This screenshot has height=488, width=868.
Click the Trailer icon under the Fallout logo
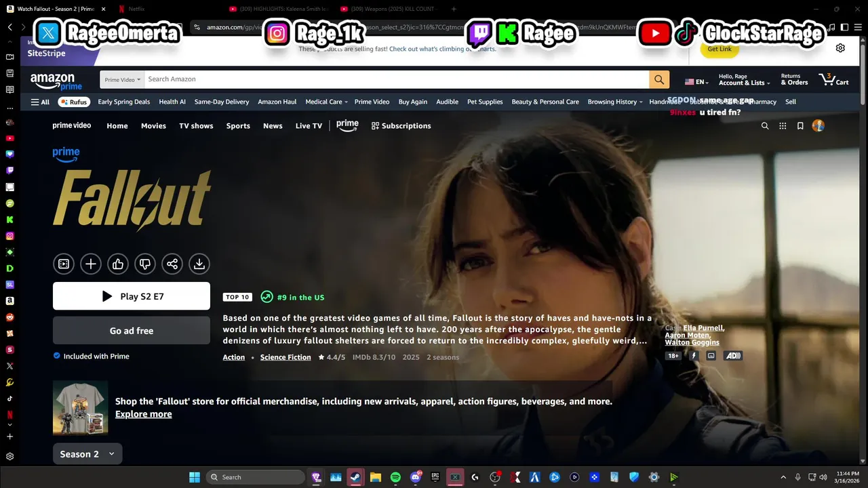click(64, 264)
